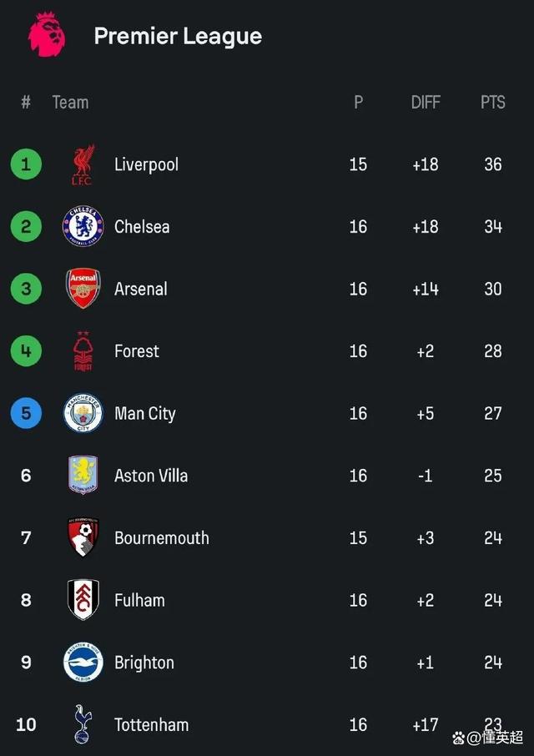Click the Team column header
Screen dimensions: 534x756
[x=70, y=102]
